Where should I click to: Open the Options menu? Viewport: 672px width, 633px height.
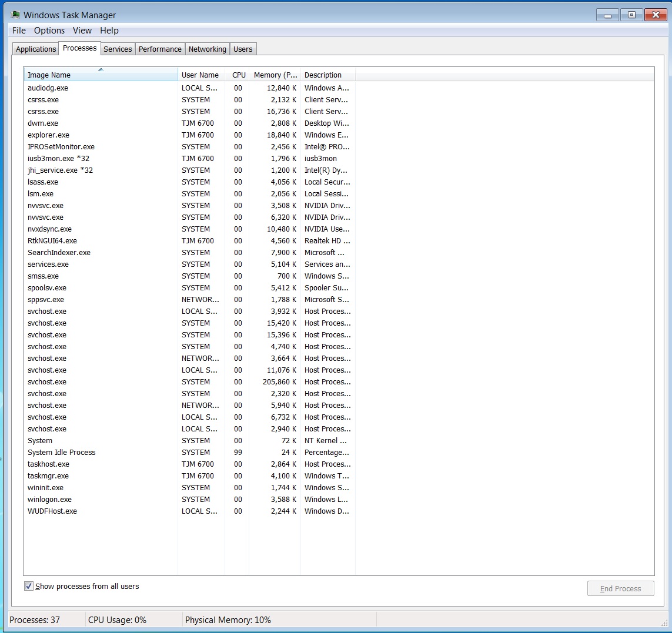49,31
